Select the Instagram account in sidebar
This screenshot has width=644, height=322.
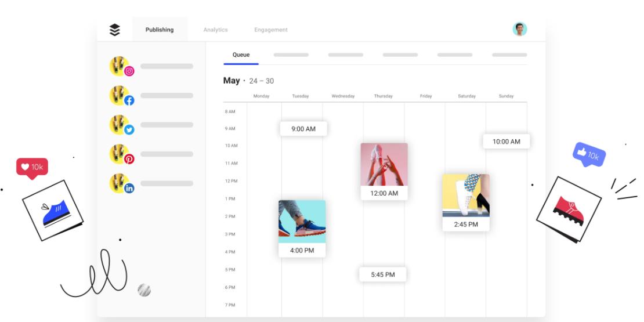tap(121, 67)
